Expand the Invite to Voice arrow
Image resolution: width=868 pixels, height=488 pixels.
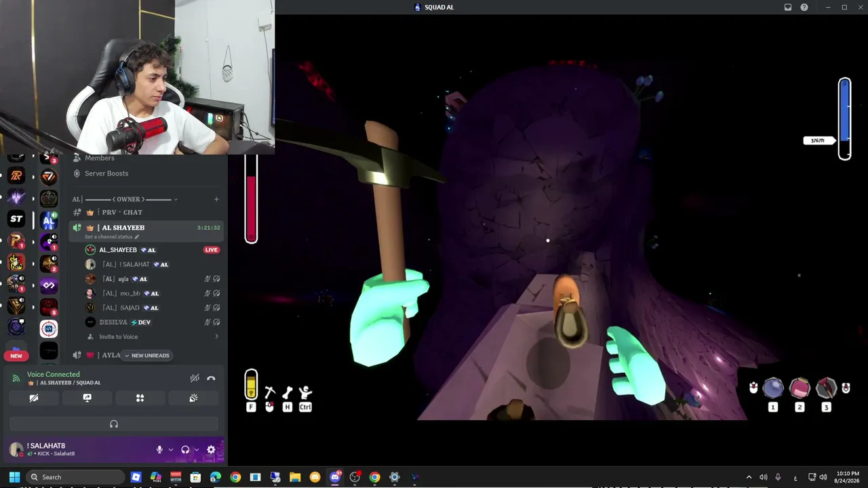point(216,337)
